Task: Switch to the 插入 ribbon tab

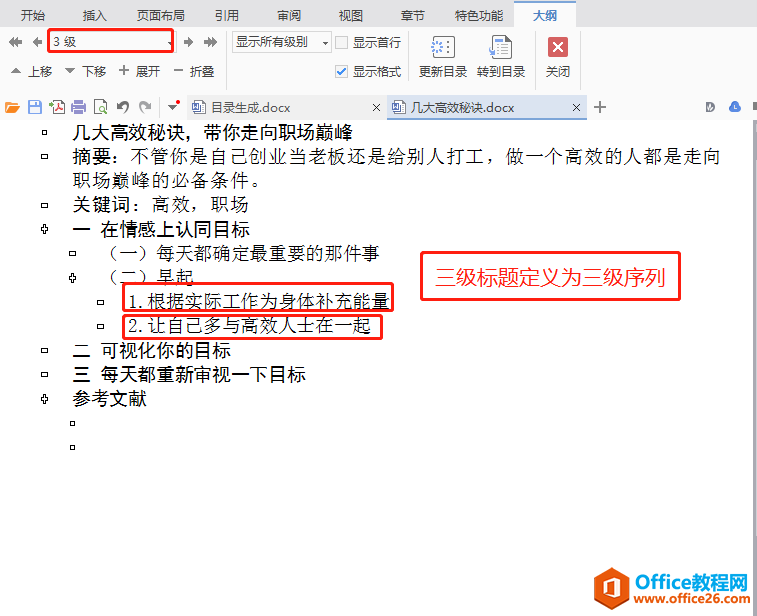Action: point(95,15)
